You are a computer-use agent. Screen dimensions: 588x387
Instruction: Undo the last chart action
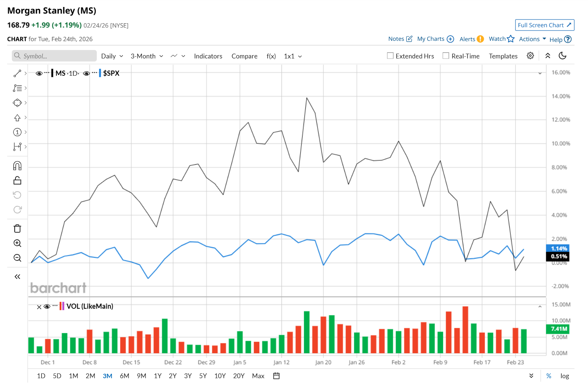pos(17,195)
